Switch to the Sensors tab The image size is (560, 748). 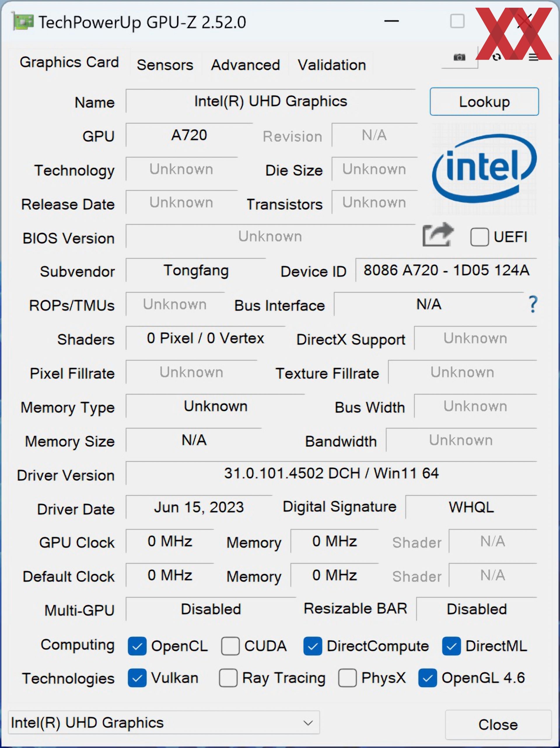(165, 64)
